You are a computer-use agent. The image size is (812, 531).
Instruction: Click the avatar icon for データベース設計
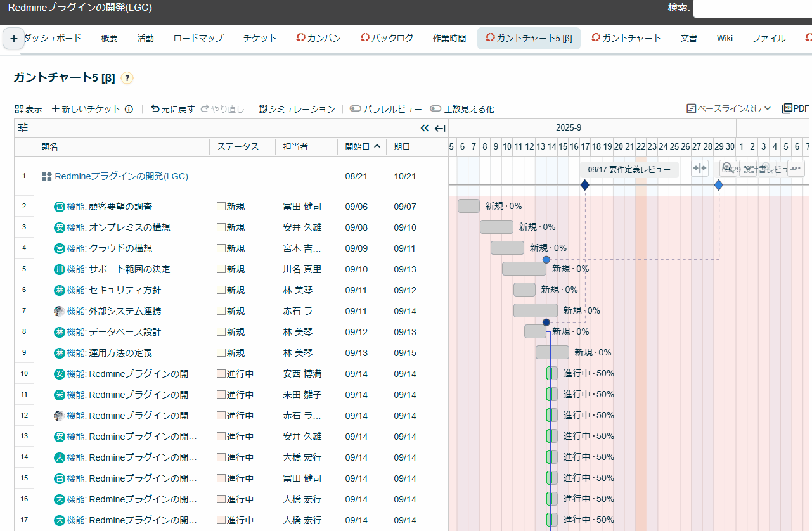pos(60,332)
